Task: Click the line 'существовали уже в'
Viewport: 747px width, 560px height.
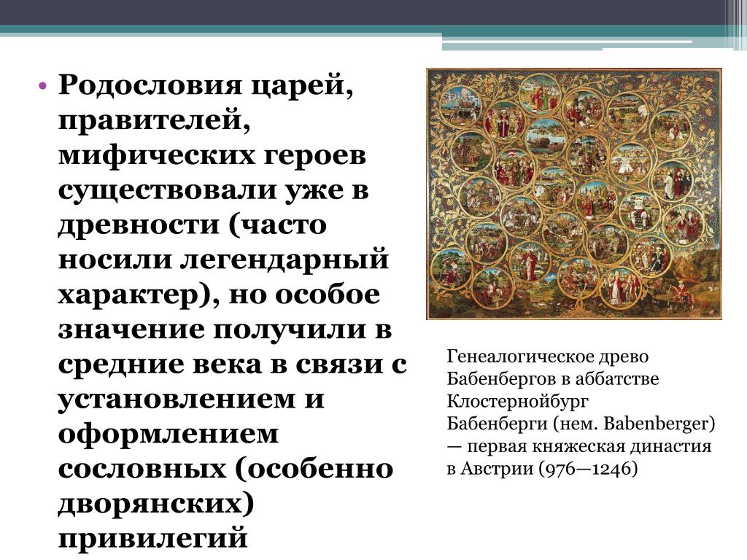Action: [214, 190]
